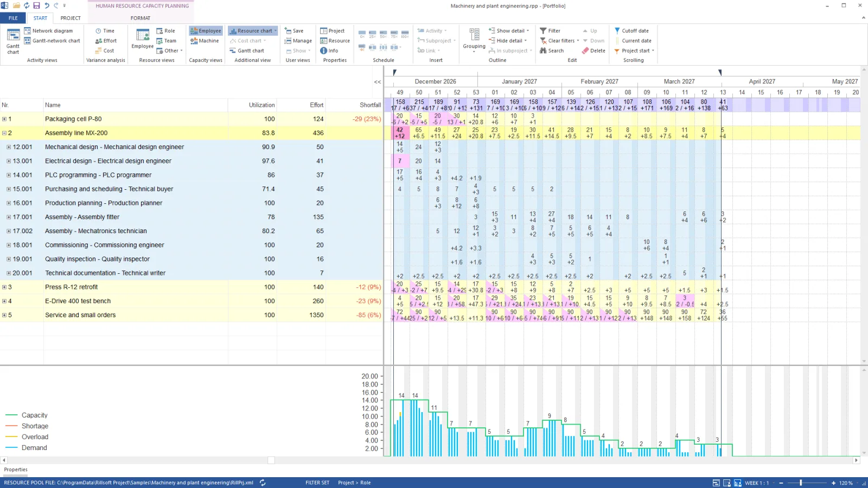Collapse project 2 Assembly line MX-200
The width and height of the screenshot is (868, 488).
[4, 133]
